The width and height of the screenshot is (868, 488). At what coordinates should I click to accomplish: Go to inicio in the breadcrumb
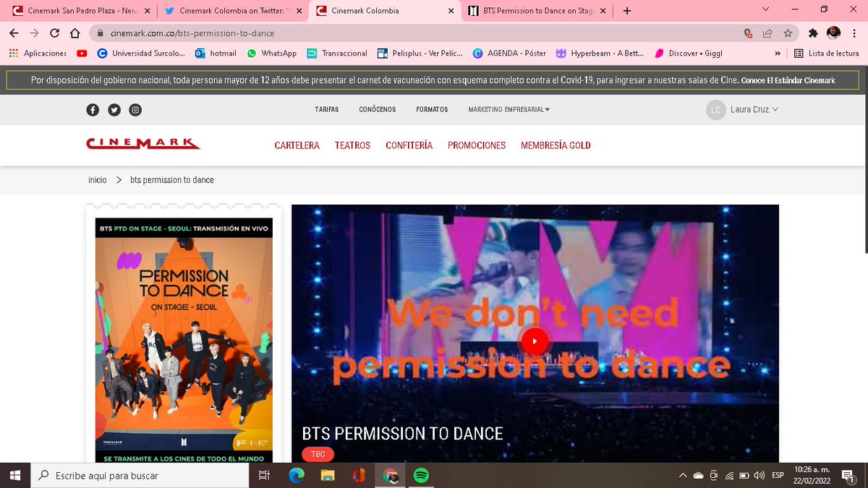[98, 180]
